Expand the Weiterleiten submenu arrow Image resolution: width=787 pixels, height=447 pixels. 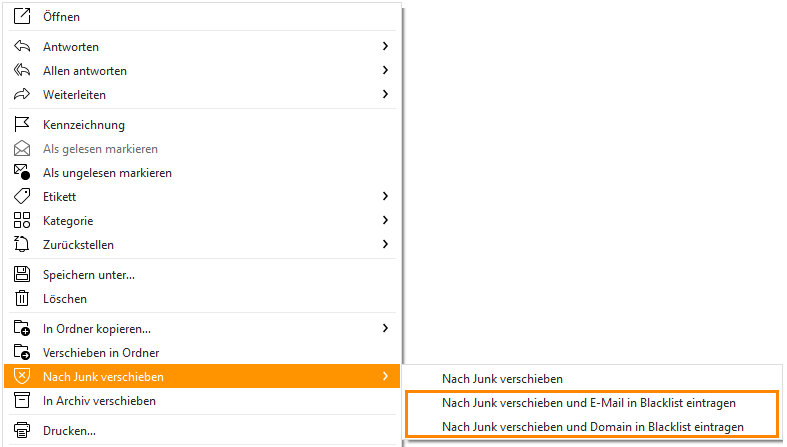pyautogui.click(x=385, y=94)
